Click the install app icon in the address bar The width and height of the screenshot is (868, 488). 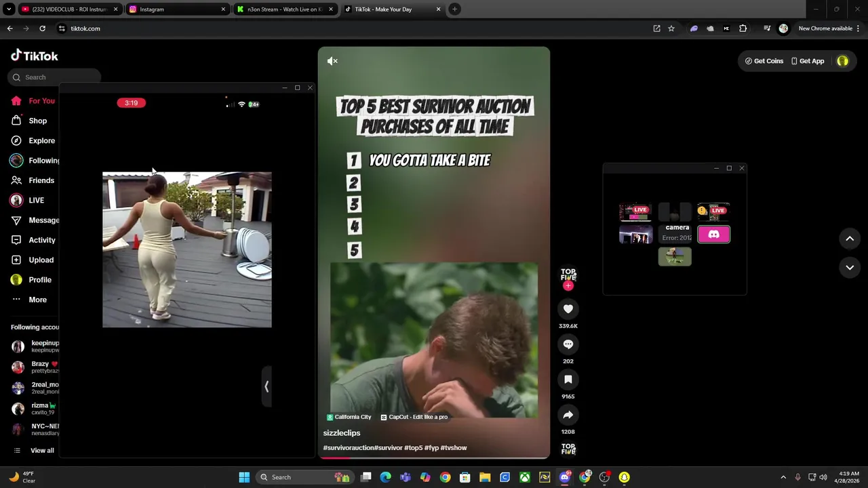click(x=656, y=28)
